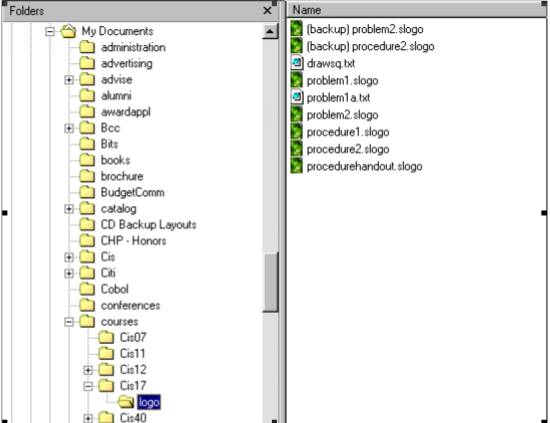Close the Folders pane
The image size is (550, 423).
[267, 11]
